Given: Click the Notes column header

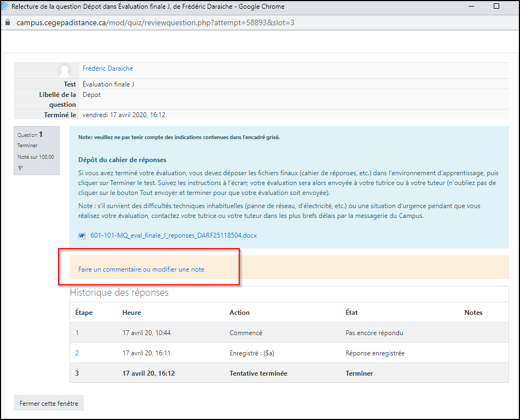Looking at the screenshot, I should pos(473,313).
